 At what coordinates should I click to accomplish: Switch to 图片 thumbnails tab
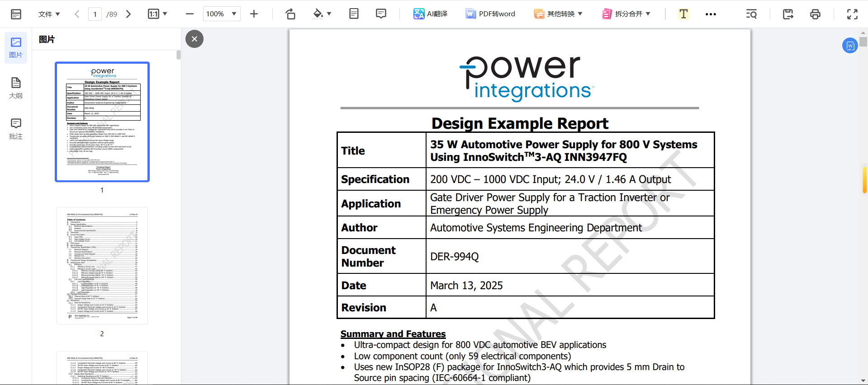tap(16, 48)
